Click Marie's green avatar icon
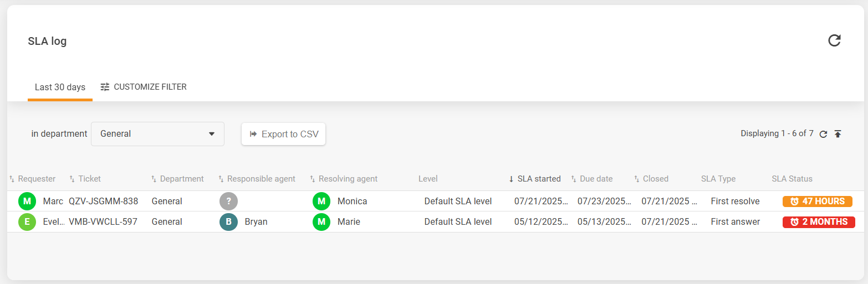This screenshot has width=868, height=284. coord(321,222)
